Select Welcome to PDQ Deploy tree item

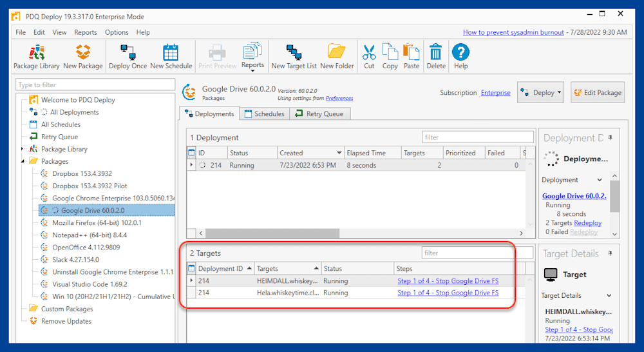(x=78, y=100)
